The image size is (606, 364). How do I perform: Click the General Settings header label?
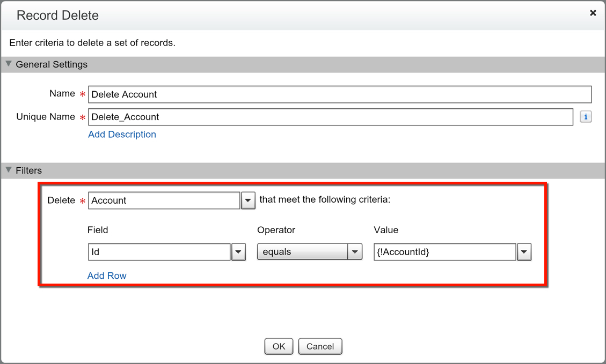pos(52,64)
